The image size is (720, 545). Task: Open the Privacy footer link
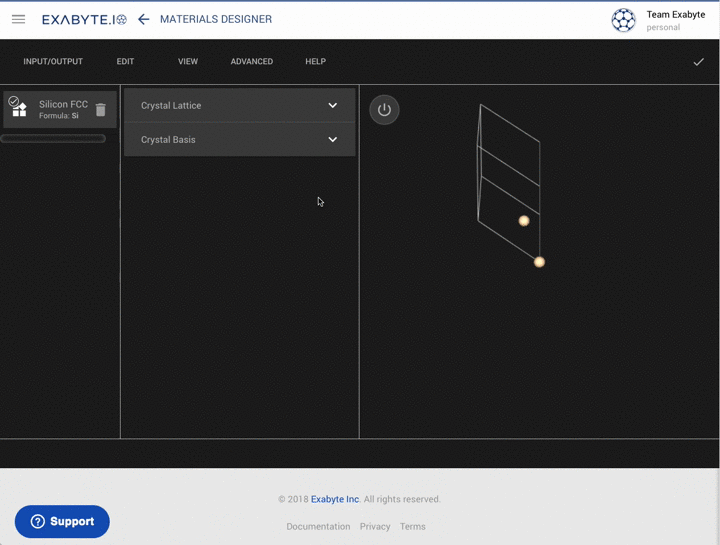click(x=375, y=526)
